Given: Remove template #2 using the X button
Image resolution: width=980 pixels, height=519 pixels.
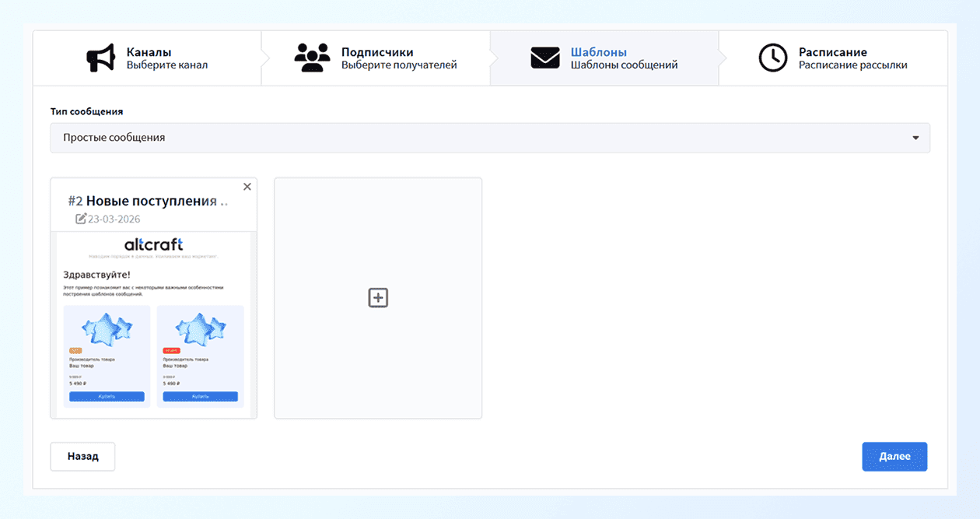Looking at the screenshot, I should [247, 187].
